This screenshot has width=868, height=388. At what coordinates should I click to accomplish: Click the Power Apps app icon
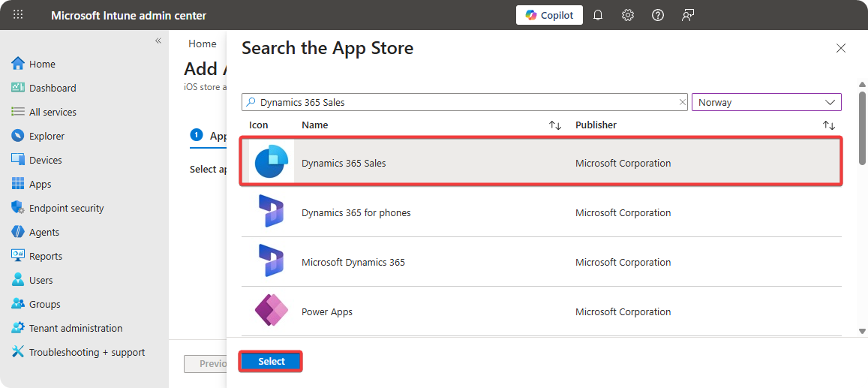(271, 311)
